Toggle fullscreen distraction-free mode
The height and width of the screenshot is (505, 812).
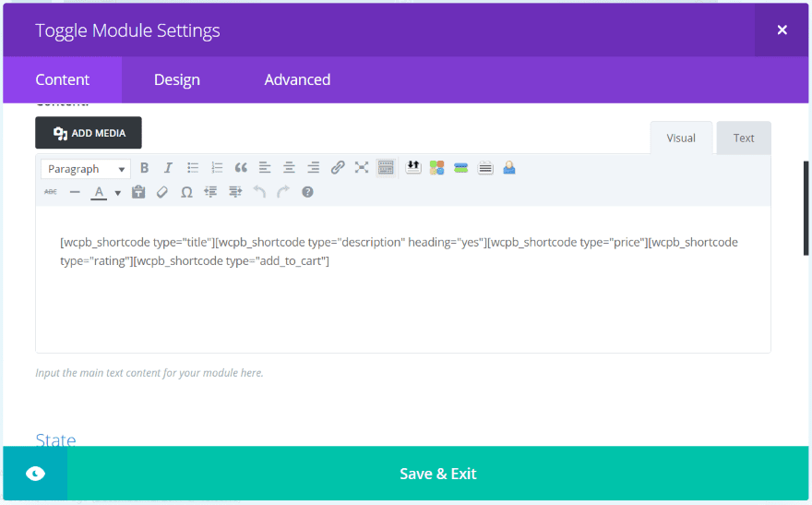tap(362, 168)
